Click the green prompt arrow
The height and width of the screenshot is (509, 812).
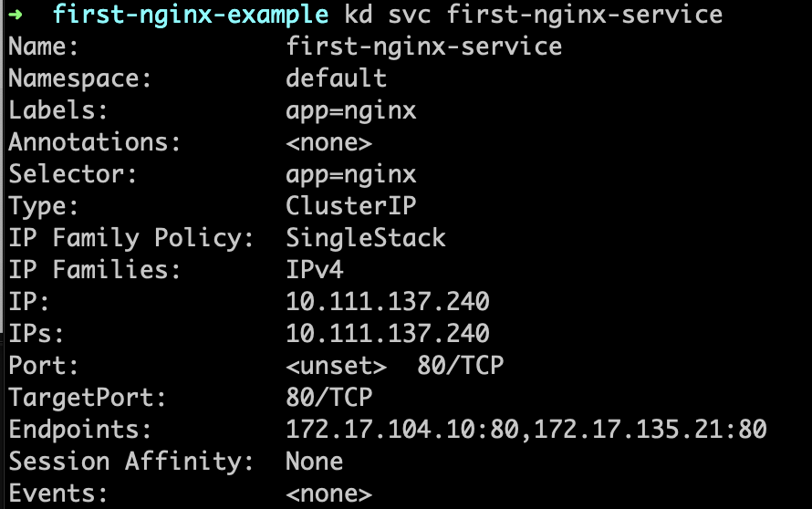coord(16,14)
